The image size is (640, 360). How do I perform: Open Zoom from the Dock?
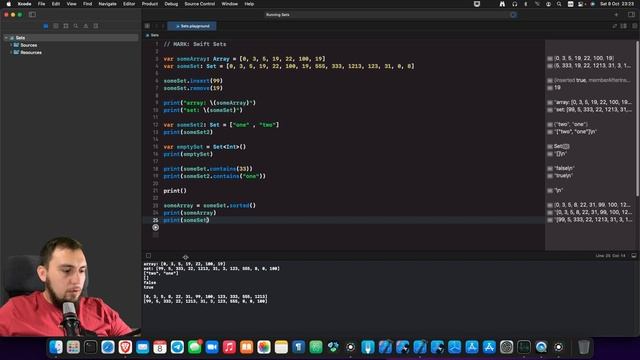[x=212, y=347]
